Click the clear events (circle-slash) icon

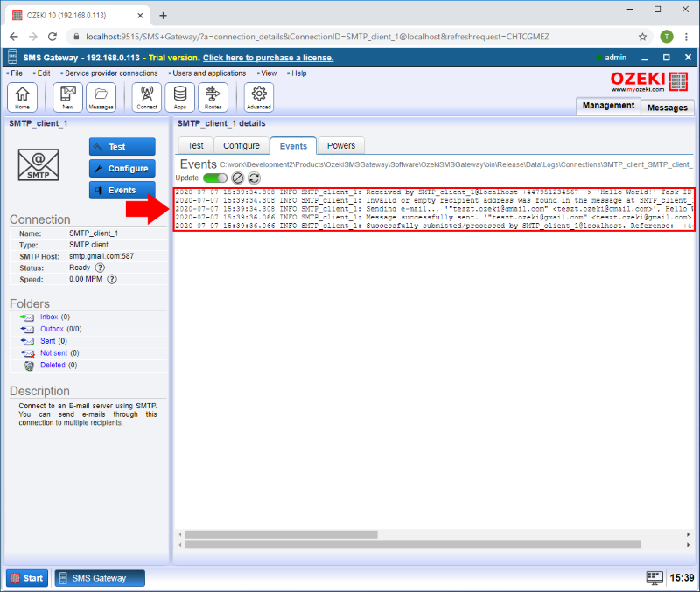click(238, 178)
